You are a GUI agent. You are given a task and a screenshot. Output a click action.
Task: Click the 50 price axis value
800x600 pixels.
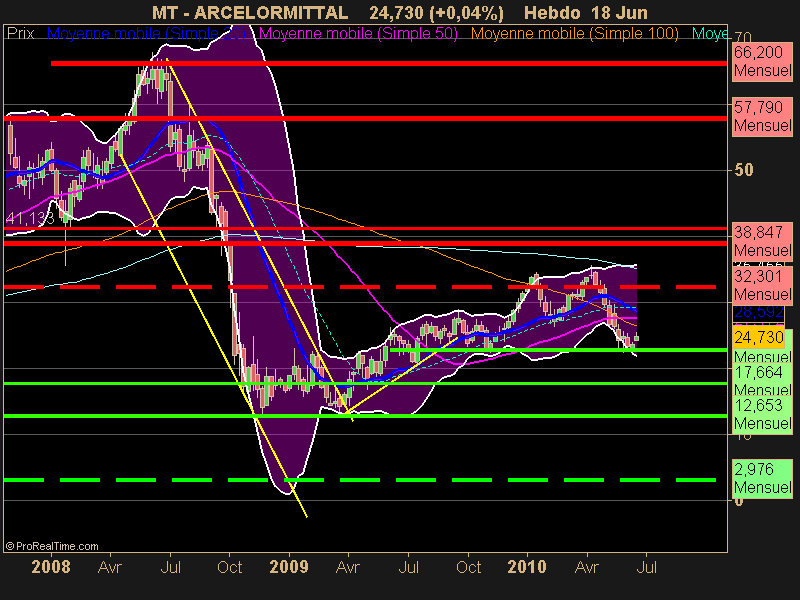click(x=743, y=170)
